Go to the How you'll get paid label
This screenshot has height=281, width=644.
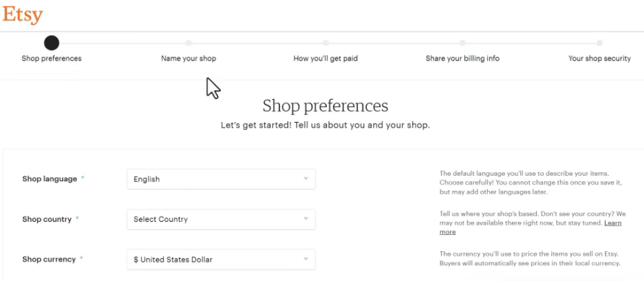click(325, 59)
